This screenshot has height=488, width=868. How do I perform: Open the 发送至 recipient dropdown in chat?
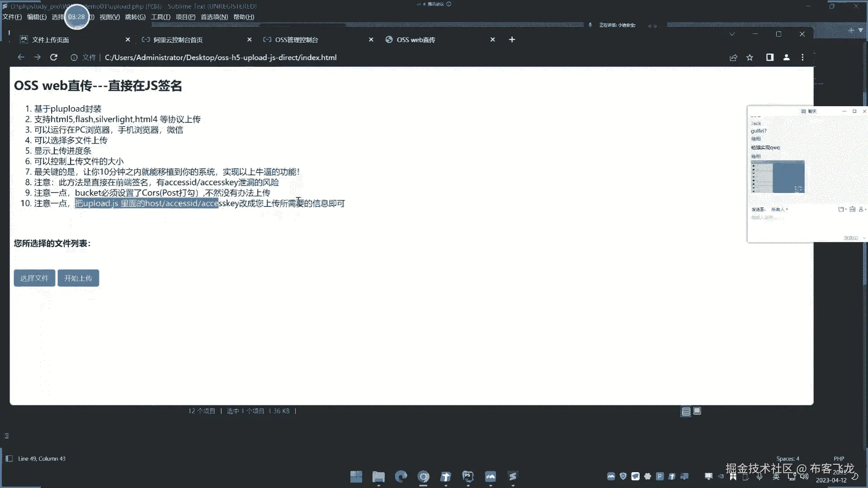(x=779, y=210)
